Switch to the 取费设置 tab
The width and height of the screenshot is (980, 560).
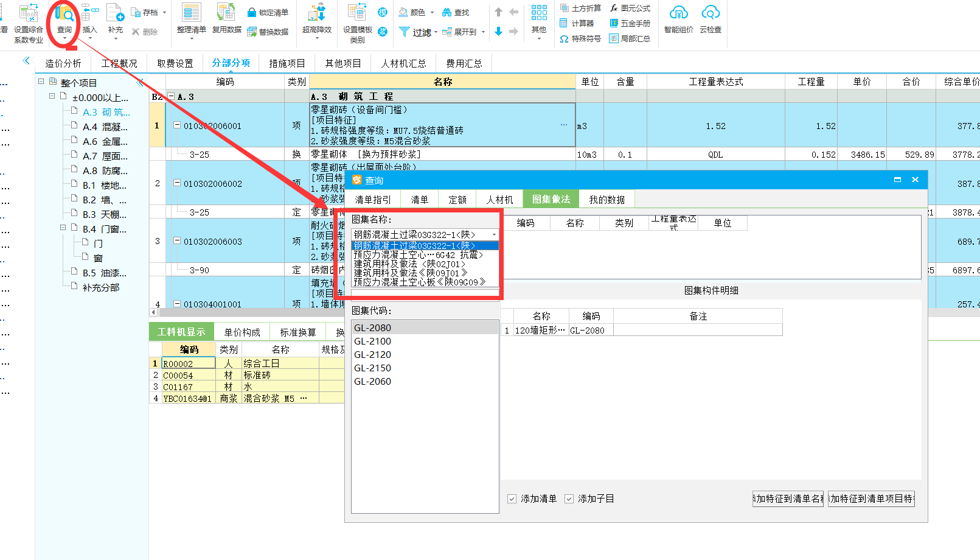(x=175, y=63)
